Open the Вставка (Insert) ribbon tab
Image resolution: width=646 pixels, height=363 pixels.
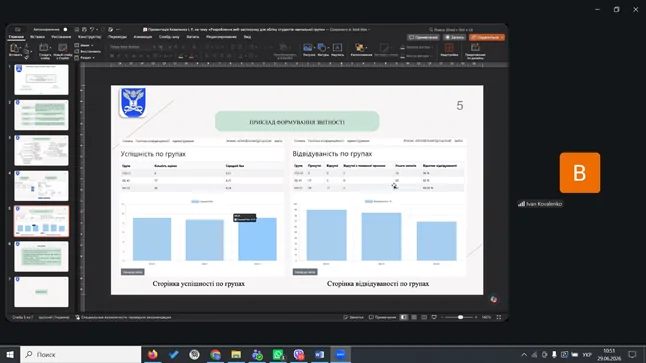point(37,37)
